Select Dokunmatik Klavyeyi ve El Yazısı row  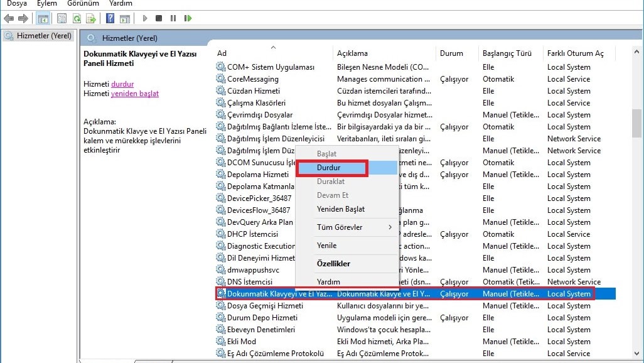click(415, 293)
